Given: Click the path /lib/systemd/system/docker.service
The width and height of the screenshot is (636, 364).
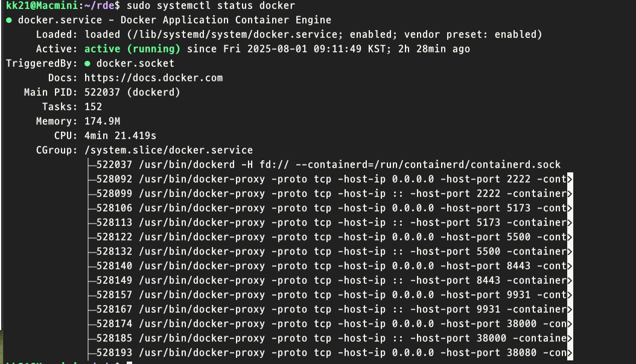Looking at the screenshot, I should [x=235, y=34].
